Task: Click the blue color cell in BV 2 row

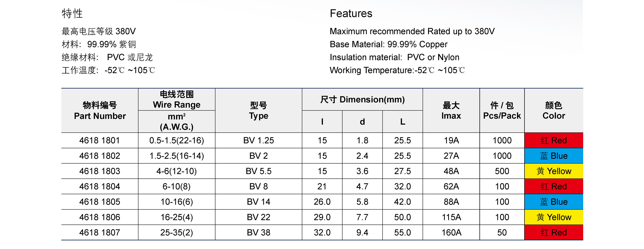Action: pos(553,156)
